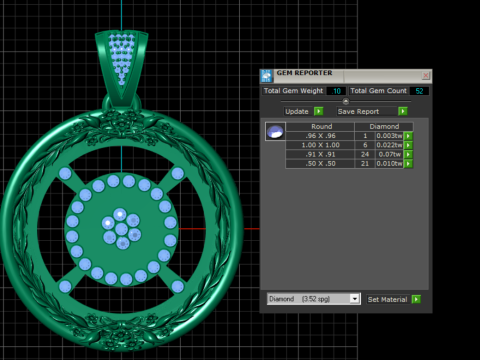Click the Round column header
480x360 pixels.
(320, 127)
